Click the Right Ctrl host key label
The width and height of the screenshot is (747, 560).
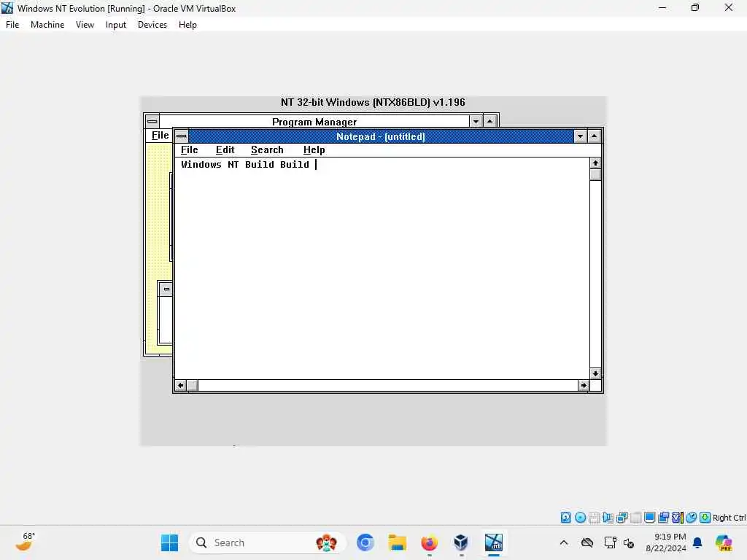pyautogui.click(x=729, y=518)
